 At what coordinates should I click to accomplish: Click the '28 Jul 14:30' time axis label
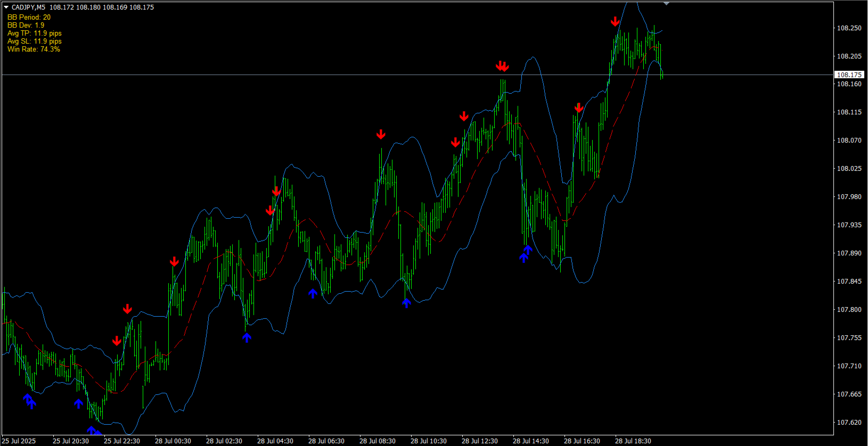(531, 441)
